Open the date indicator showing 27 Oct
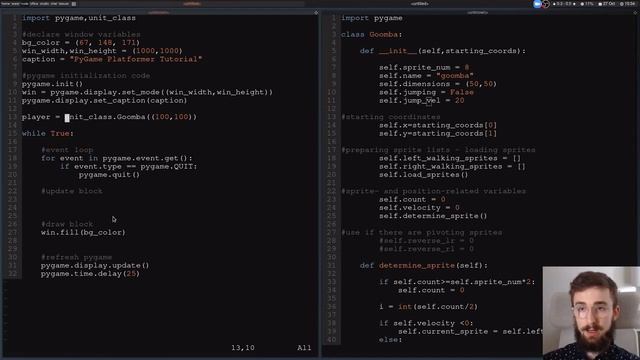640x360 pixels. [607, 4]
